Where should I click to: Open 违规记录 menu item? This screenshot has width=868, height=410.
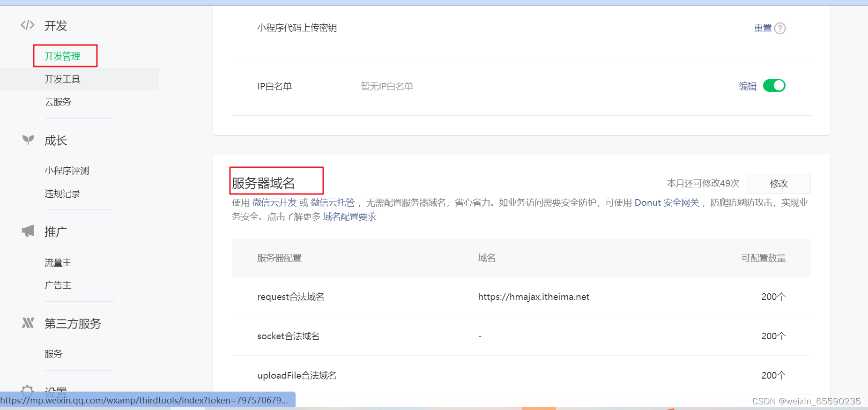[x=62, y=194]
